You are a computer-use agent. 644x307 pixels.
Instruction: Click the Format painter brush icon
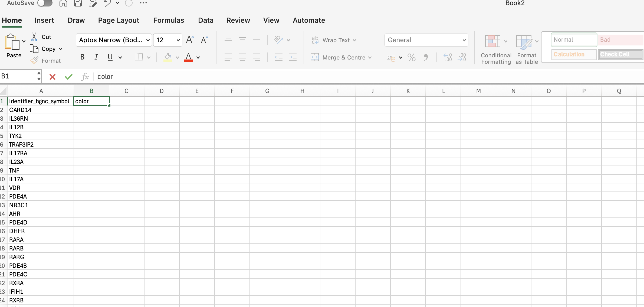(x=34, y=61)
